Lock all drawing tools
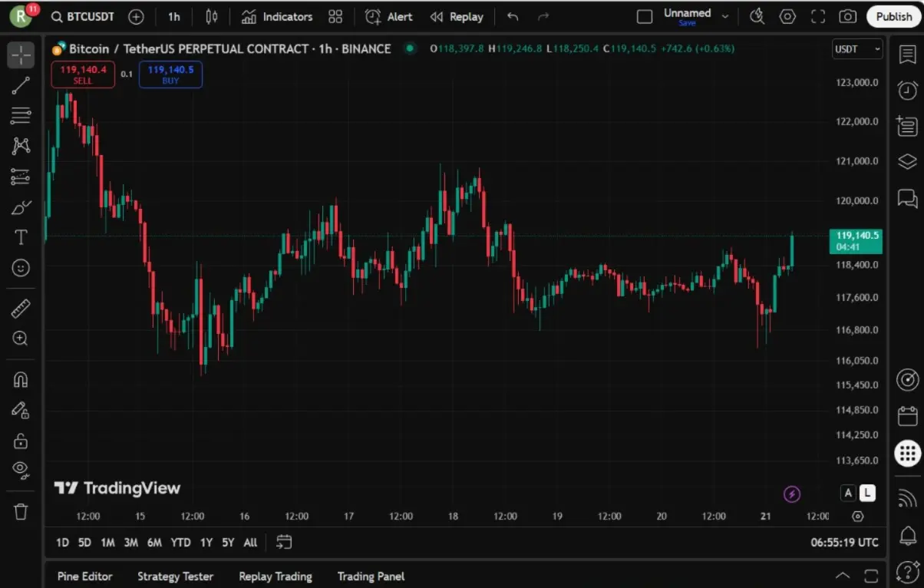The height and width of the screenshot is (588, 924). [21, 441]
